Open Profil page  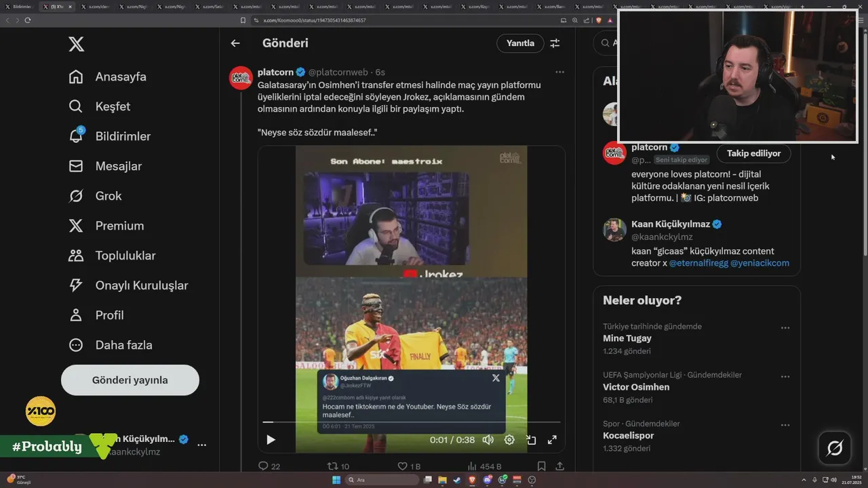click(x=96, y=315)
